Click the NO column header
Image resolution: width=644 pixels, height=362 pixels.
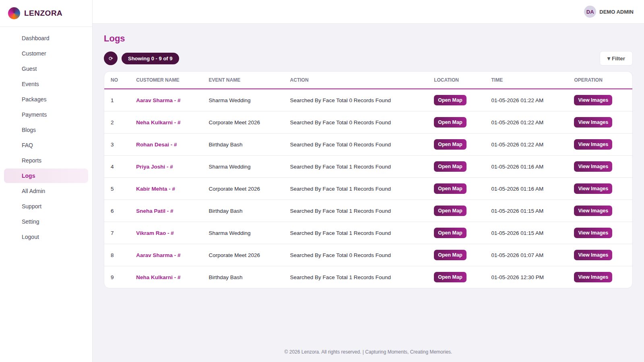pyautogui.click(x=114, y=80)
